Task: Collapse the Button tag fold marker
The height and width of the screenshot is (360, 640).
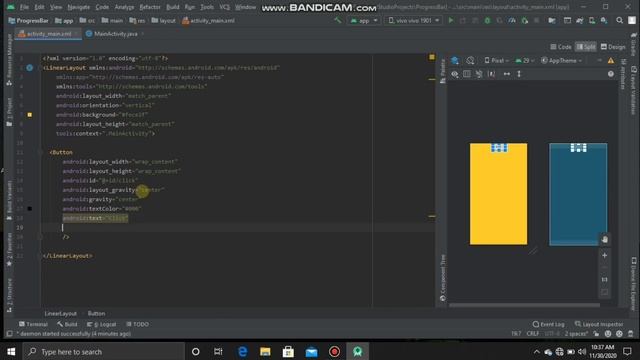Action: pos(40,152)
